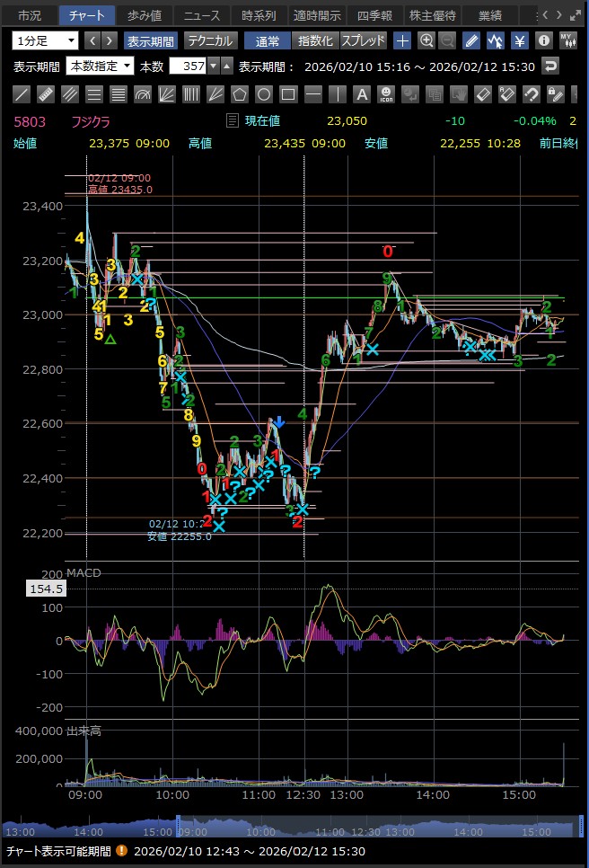Select the trend line drawing tool
Viewport: 589px width, 868px height.
22,94
